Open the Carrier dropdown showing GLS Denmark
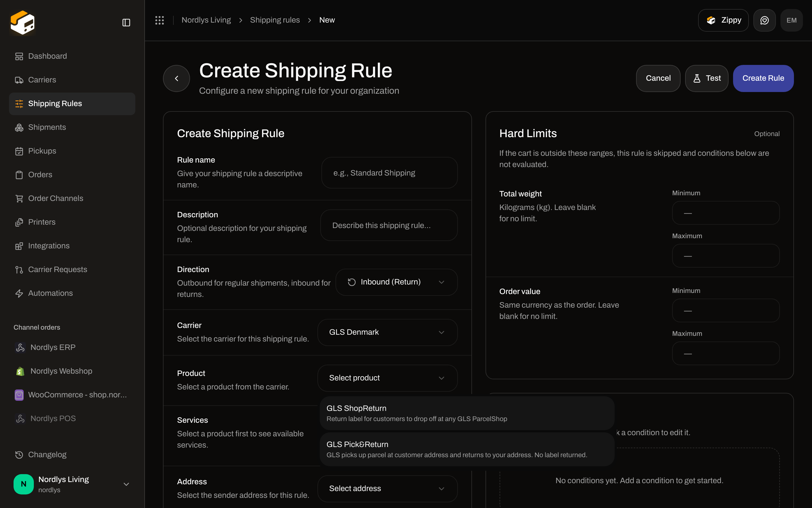 point(388,332)
